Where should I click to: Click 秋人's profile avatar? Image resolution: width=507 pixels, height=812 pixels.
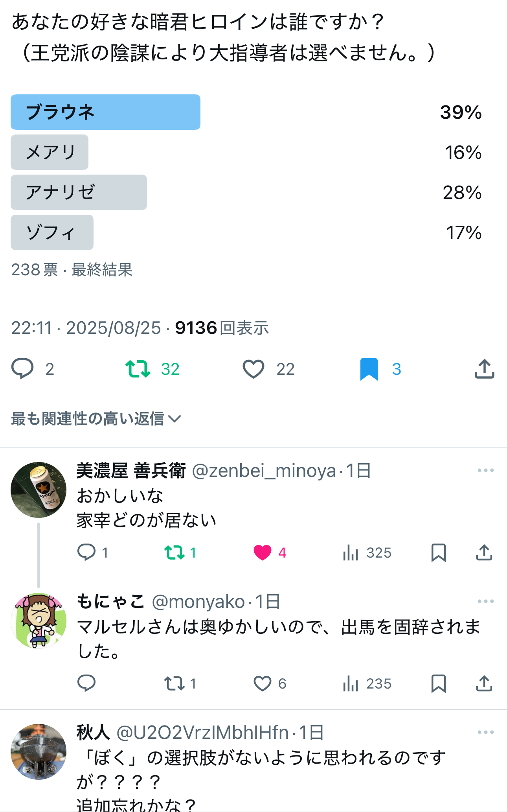coord(39,751)
